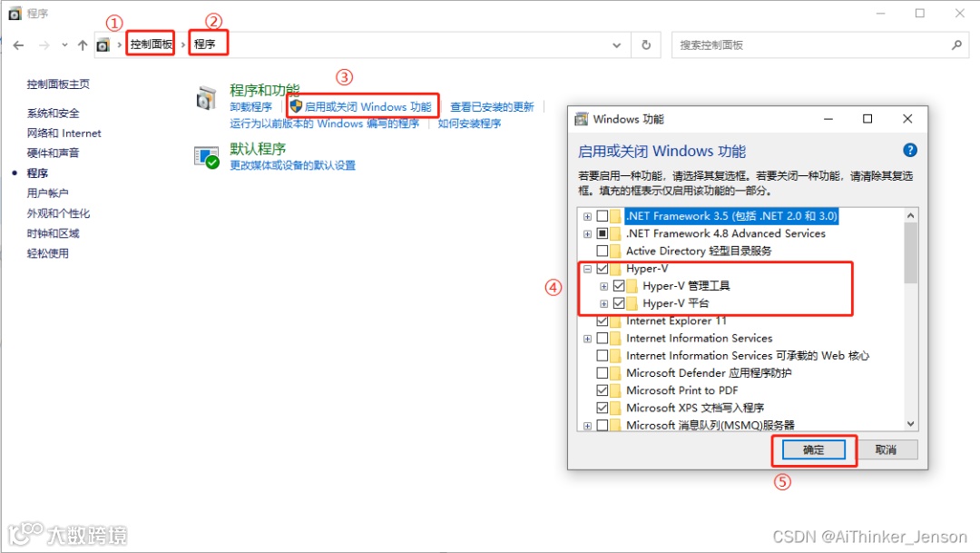Screen dimensions: 980x553
Task: Collapse the Hyper-V node
Action: (x=587, y=269)
